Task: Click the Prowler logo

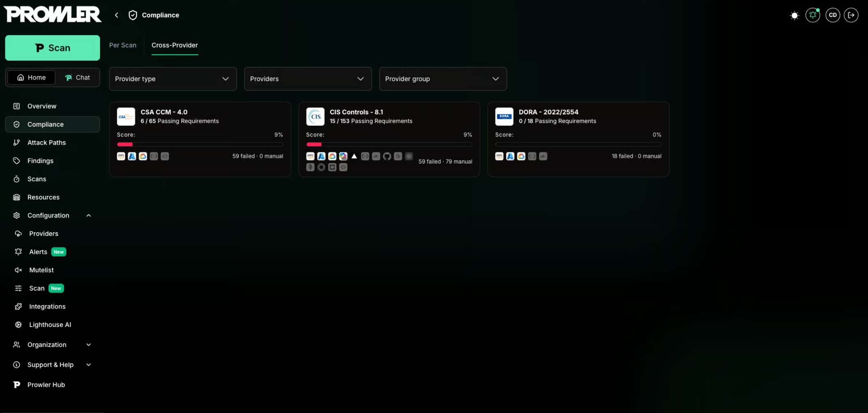Action: click(x=53, y=14)
